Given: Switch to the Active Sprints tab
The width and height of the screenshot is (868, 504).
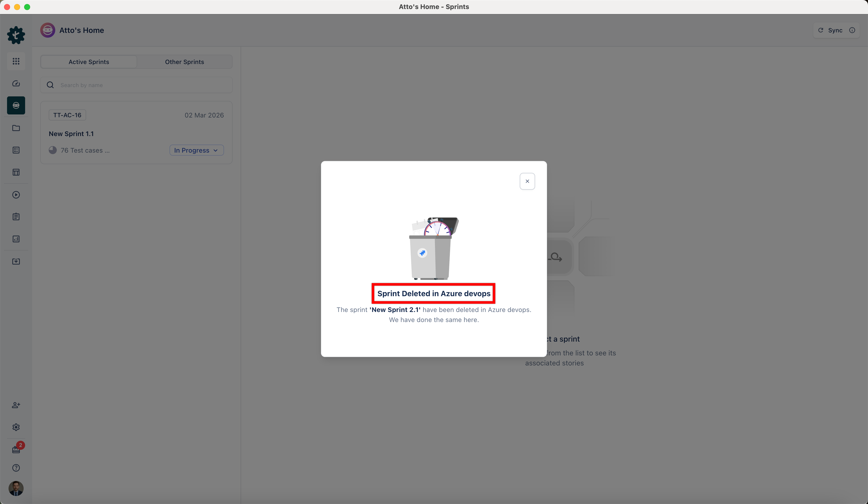Looking at the screenshot, I should click(89, 62).
